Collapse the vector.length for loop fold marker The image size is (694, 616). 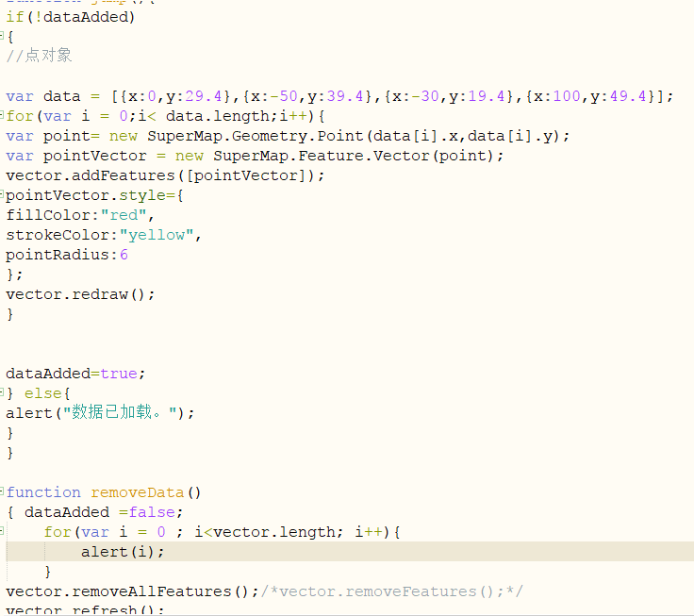tap(3, 531)
